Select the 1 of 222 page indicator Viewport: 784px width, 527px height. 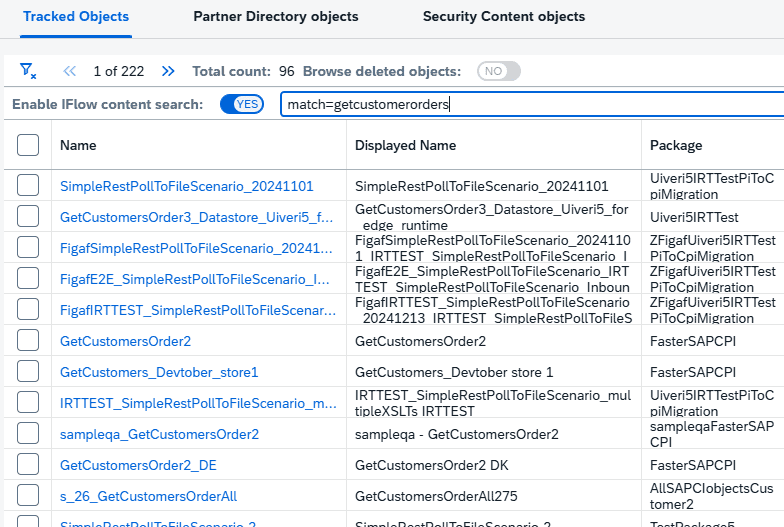(x=118, y=71)
